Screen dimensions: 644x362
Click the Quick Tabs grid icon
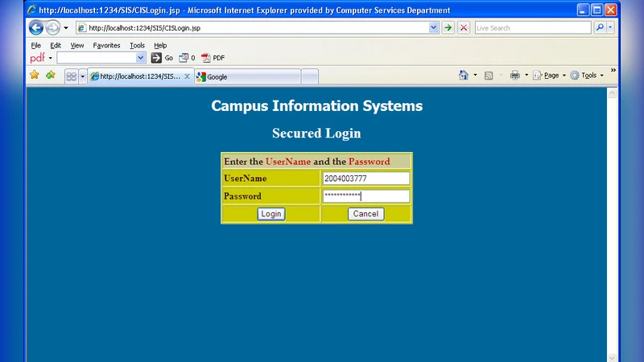tap(71, 76)
